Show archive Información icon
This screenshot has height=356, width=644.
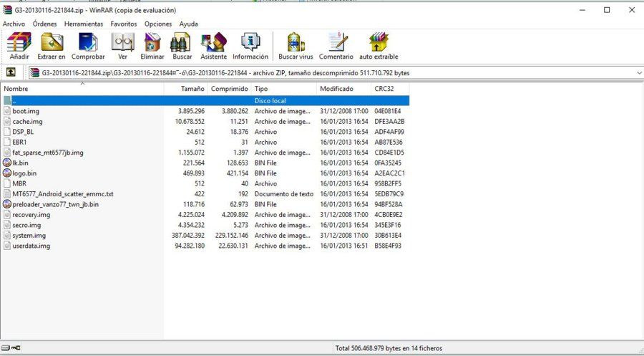click(250, 42)
